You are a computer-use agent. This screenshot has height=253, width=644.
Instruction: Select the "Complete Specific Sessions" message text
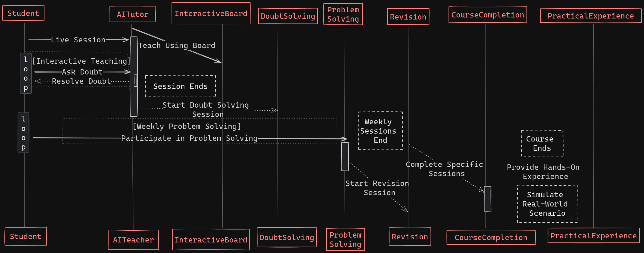pyautogui.click(x=444, y=169)
